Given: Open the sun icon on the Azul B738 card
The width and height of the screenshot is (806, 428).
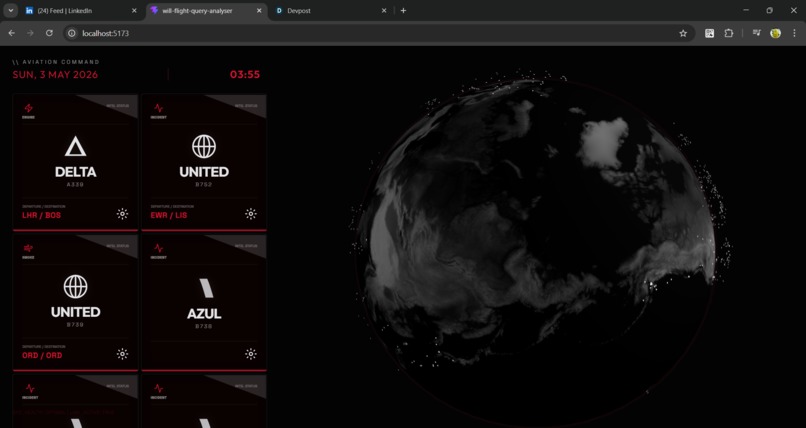Looking at the screenshot, I should click(x=251, y=353).
